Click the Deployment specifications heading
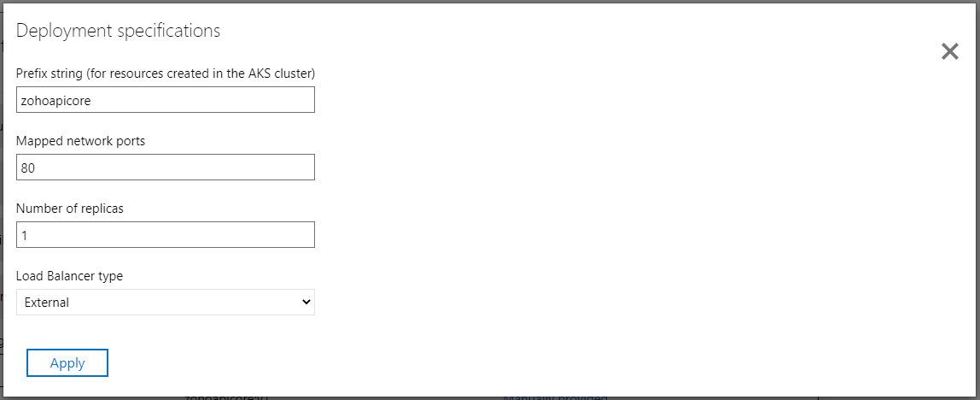Image resolution: width=980 pixels, height=400 pixels. [x=119, y=31]
